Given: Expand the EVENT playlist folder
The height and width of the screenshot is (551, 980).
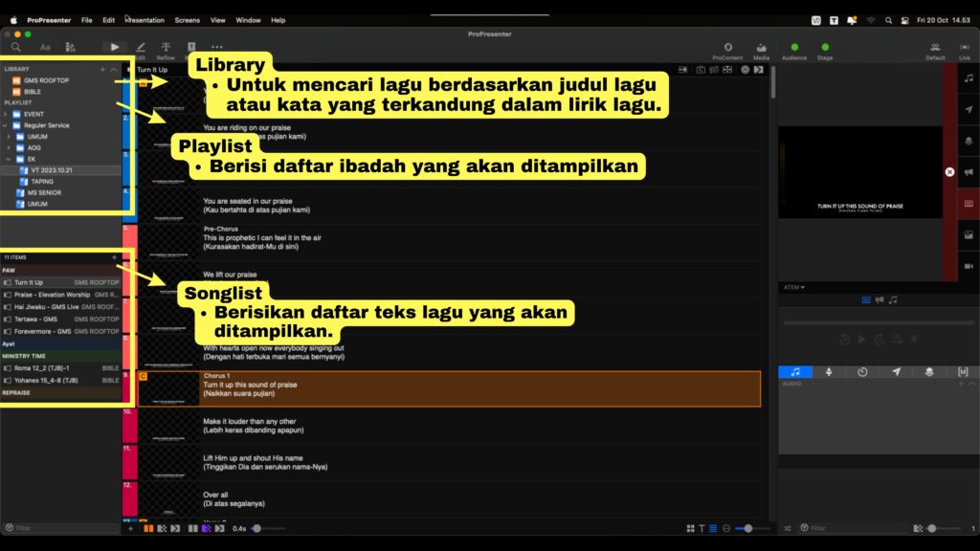Looking at the screenshot, I should coord(6,115).
